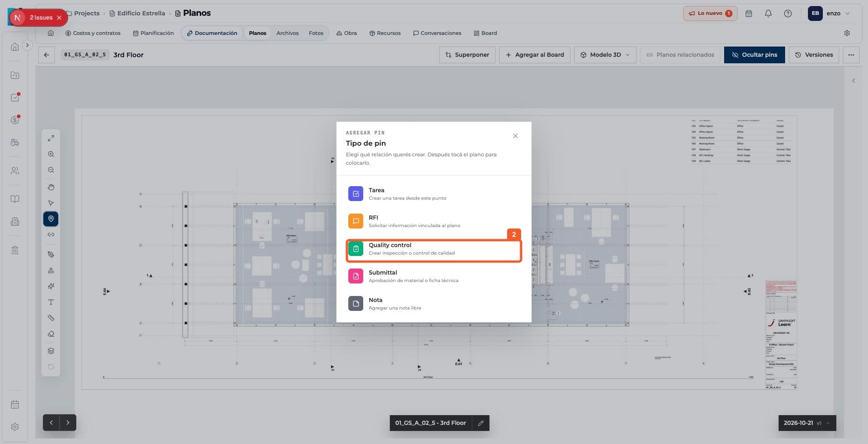Click the zoom in magnifier tool
Screen dimensions: 868x444
point(51,154)
